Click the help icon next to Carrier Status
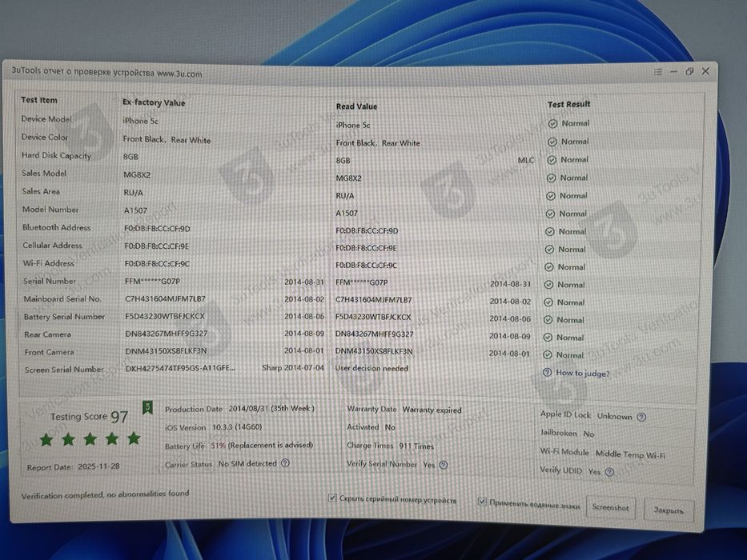 pos(285,462)
